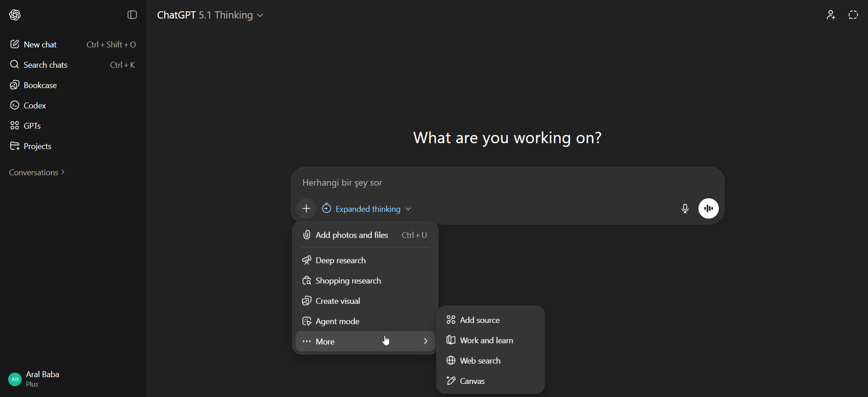Open GPTs from the sidebar
The width and height of the screenshot is (868, 397).
pyautogui.click(x=32, y=126)
